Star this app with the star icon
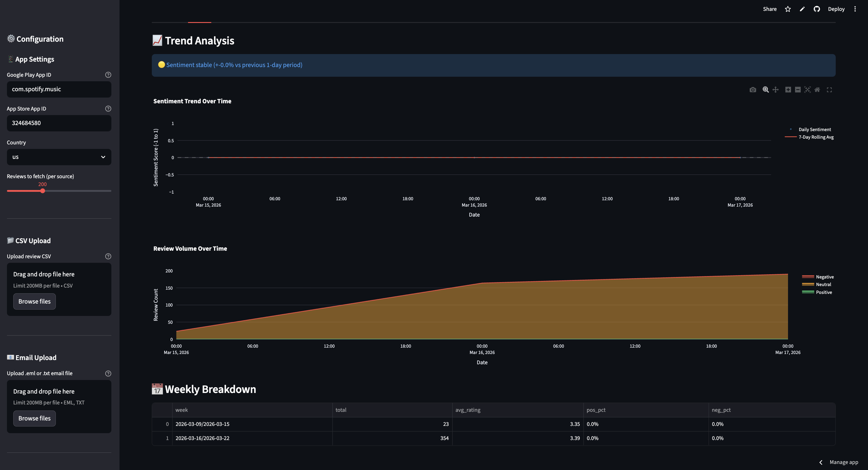 pyautogui.click(x=787, y=9)
